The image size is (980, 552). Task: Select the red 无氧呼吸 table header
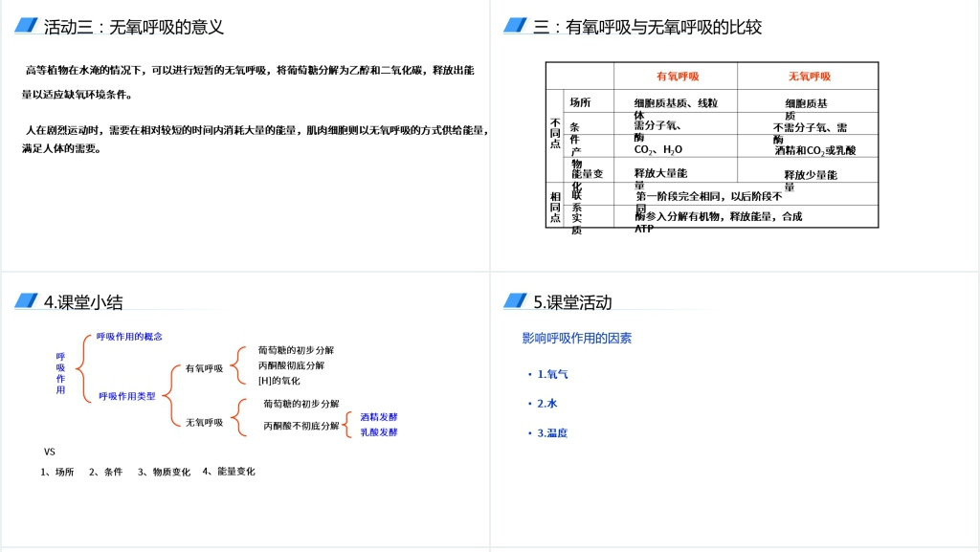809,77
